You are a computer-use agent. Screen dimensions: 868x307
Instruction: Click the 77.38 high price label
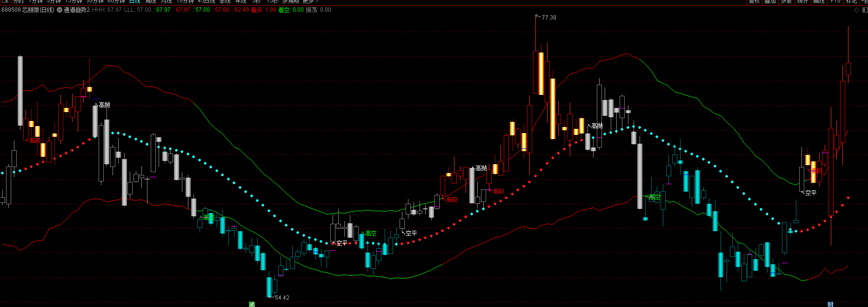tap(549, 18)
